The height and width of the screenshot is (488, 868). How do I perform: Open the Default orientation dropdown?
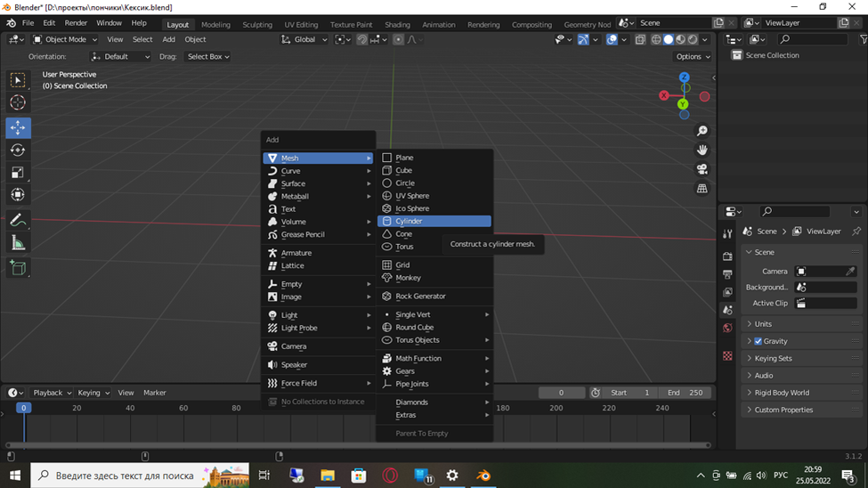[x=120, y=56]
